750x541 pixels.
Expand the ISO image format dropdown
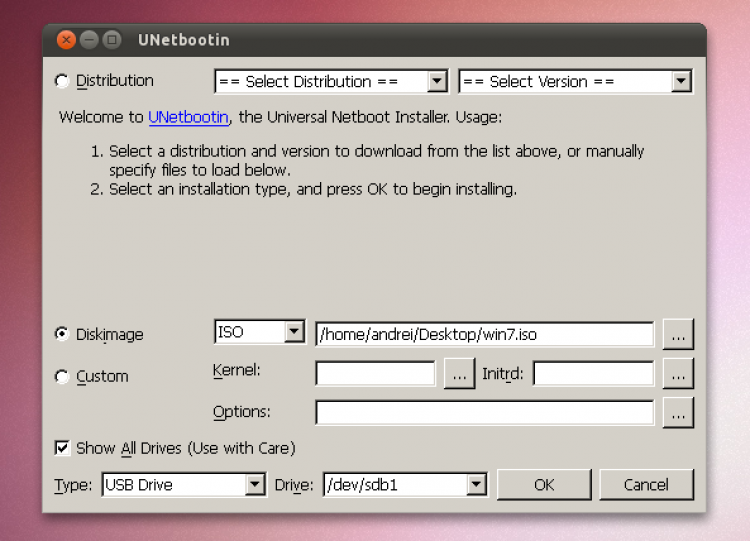coord(259,333)
